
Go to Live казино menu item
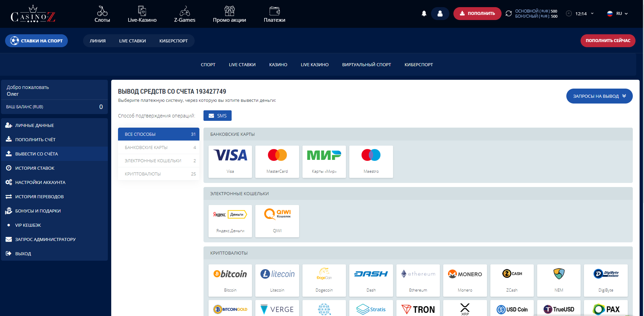(x=315, y=64)
